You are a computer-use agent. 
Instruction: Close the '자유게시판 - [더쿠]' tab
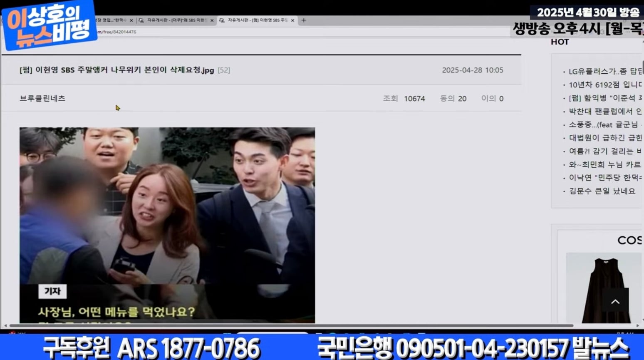[x=212, y=20]
